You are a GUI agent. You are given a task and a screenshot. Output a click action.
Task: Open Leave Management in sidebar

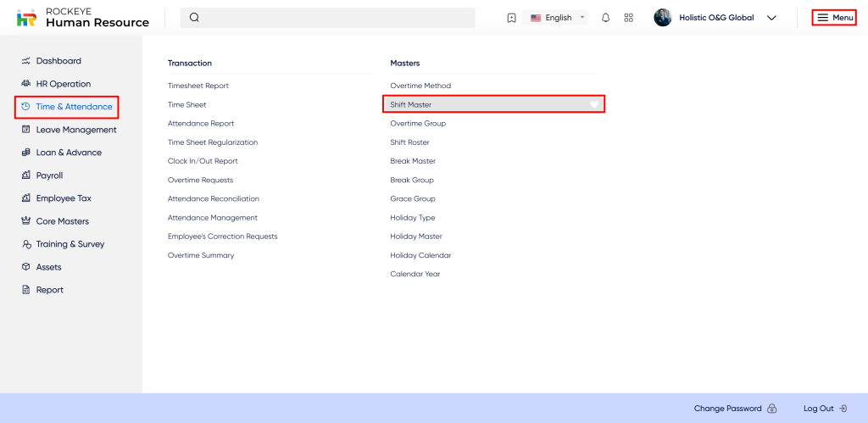pyautogui.click(x=75, y=130)
